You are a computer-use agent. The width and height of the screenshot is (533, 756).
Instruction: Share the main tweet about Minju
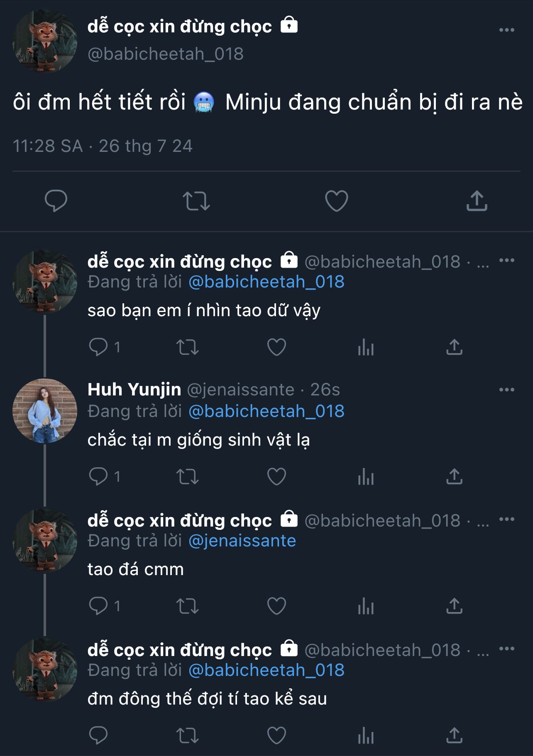pyautogui.click(x=477, y=201)
